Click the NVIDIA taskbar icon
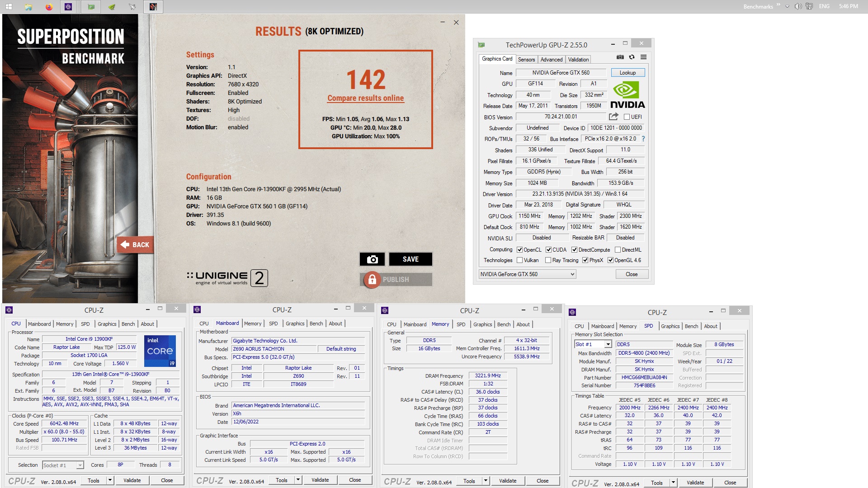This screenshot has width=868, height=488. tap(112, 7)
